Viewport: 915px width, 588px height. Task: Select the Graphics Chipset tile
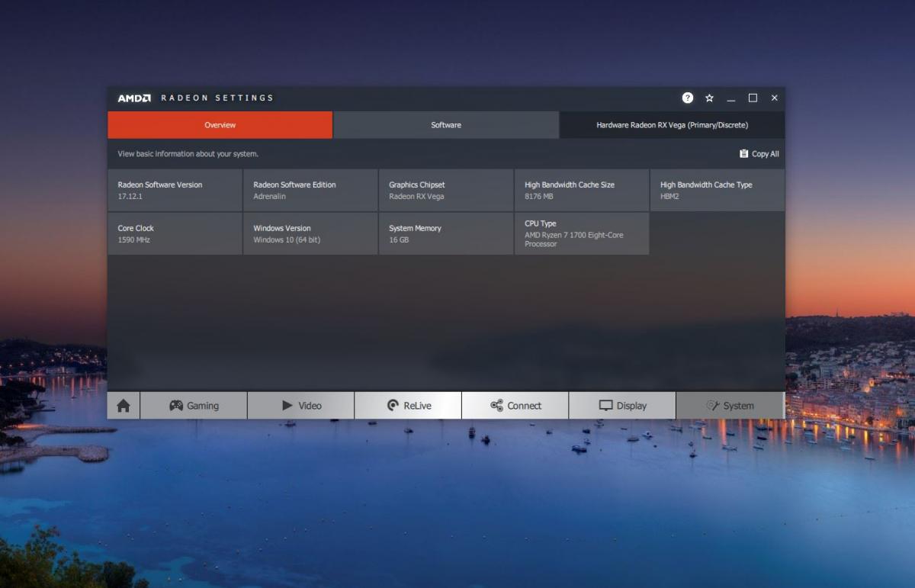click(446, 190)
